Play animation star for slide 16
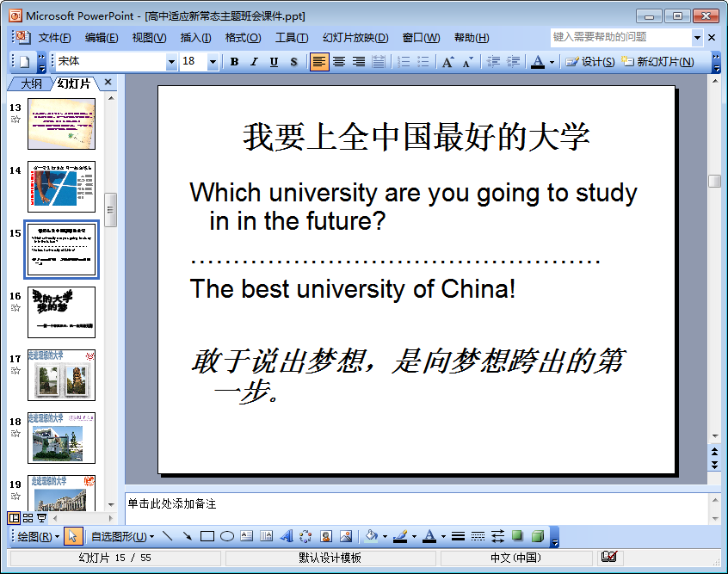Viewport: 728px width, 574px height. click(x=15, y=308)
